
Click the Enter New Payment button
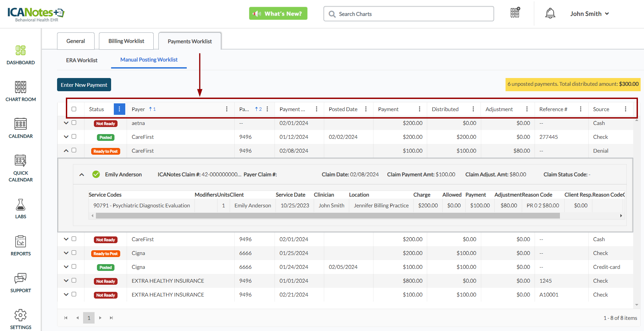pyautogui.click(x=84, y=85)
